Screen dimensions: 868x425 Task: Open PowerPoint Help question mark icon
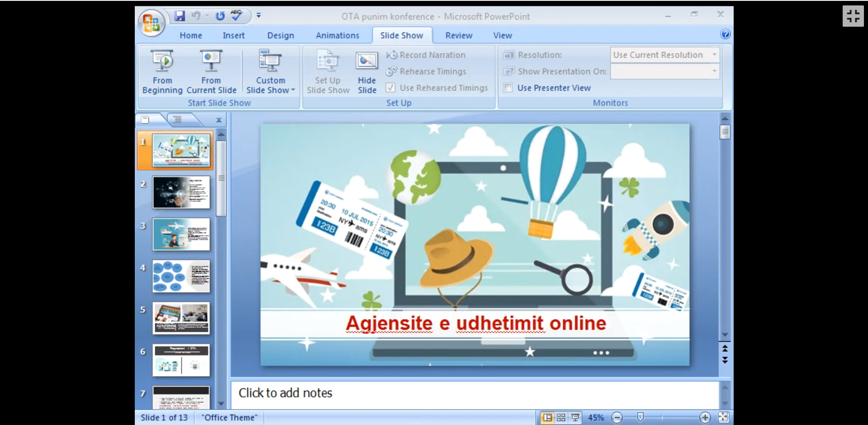pos(725,34)
